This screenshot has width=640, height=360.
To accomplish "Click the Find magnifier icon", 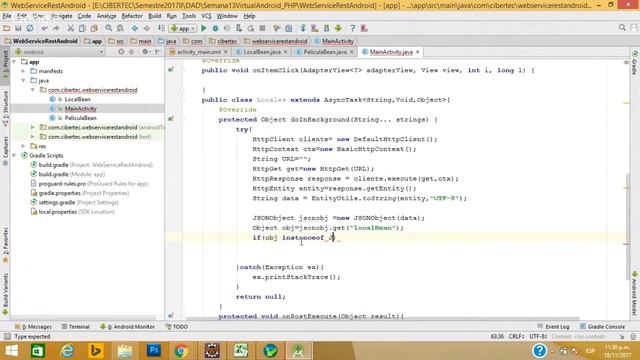I will pos(109,28).
